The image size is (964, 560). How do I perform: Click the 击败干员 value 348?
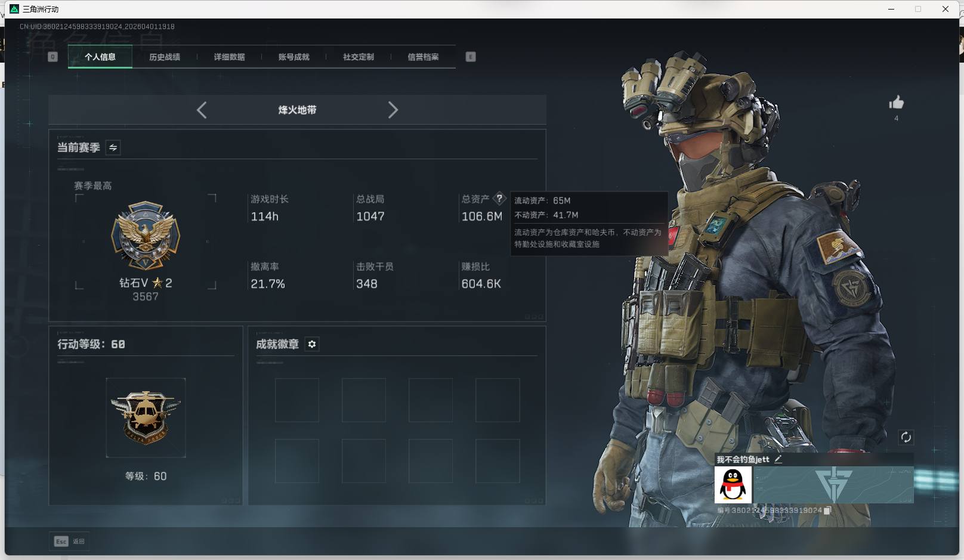tap(367, 284)
